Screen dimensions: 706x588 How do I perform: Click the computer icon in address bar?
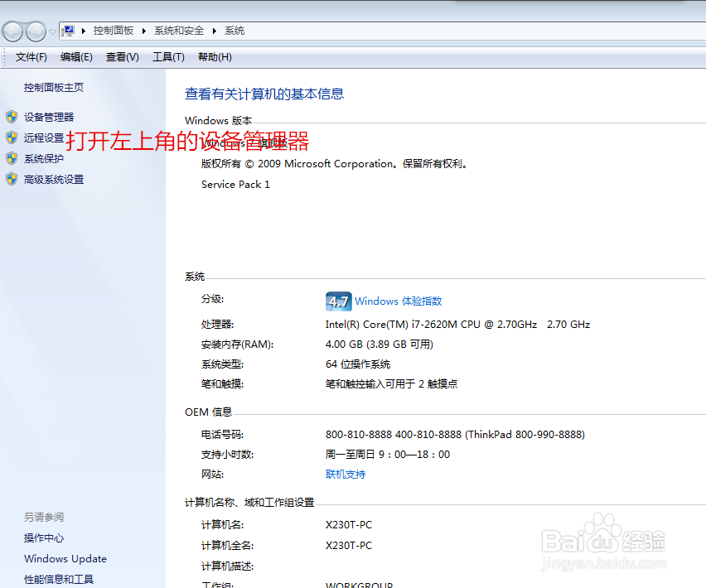[x=68, y=31]
